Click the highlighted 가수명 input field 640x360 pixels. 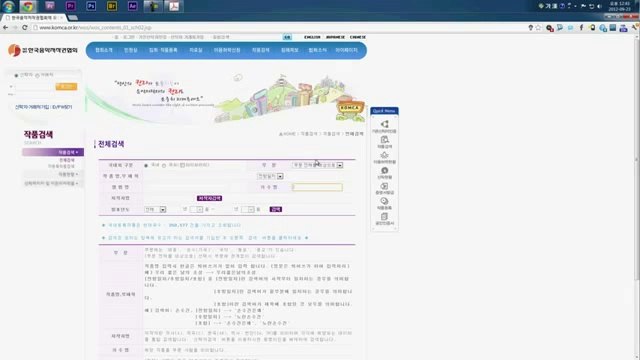click(x=318, y=187)
